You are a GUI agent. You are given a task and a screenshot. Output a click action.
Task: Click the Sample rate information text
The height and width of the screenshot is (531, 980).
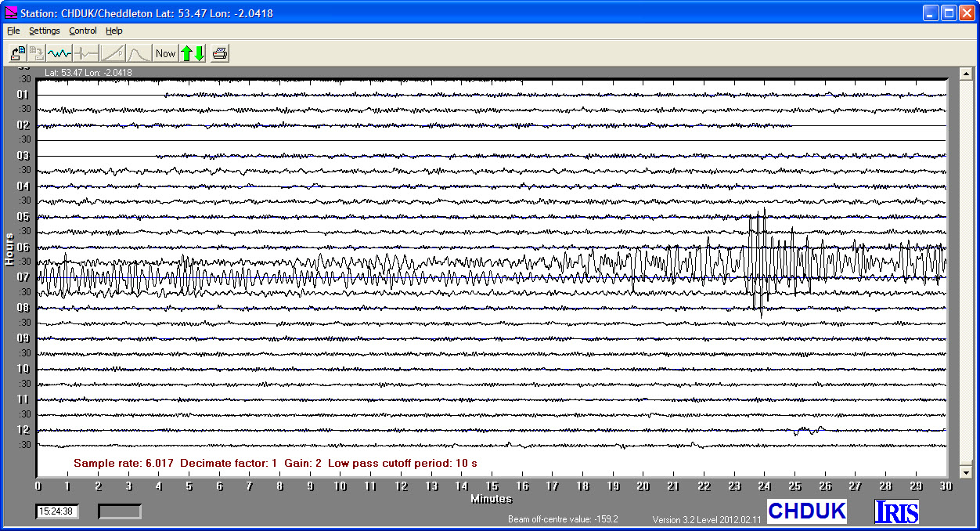[276, 463]
